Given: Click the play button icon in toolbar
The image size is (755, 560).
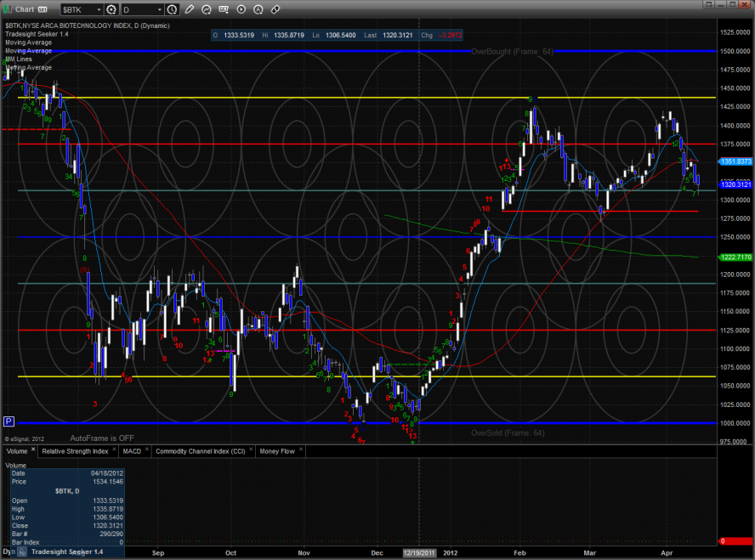Looking at the screenshot, I should (241, 9).
